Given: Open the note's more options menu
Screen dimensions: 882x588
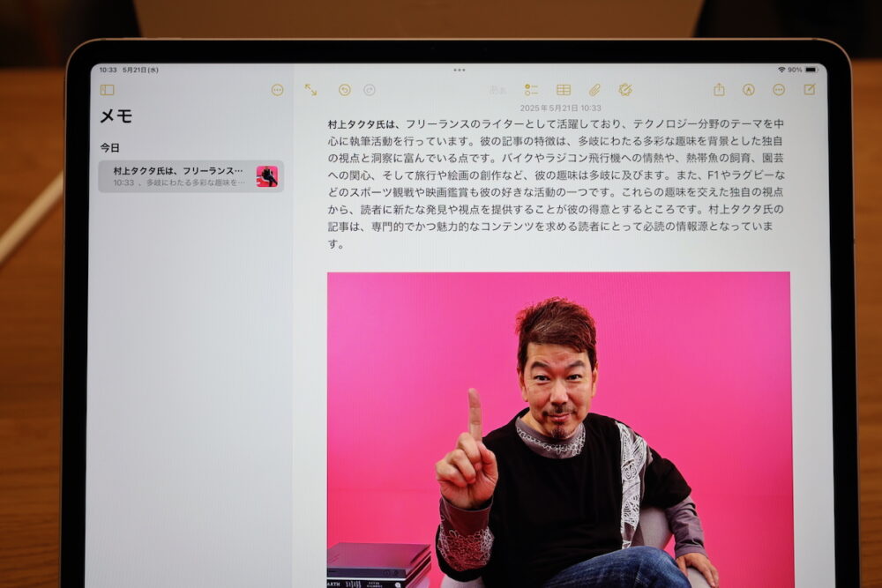Looking at the screenshot, I should 779,90.
